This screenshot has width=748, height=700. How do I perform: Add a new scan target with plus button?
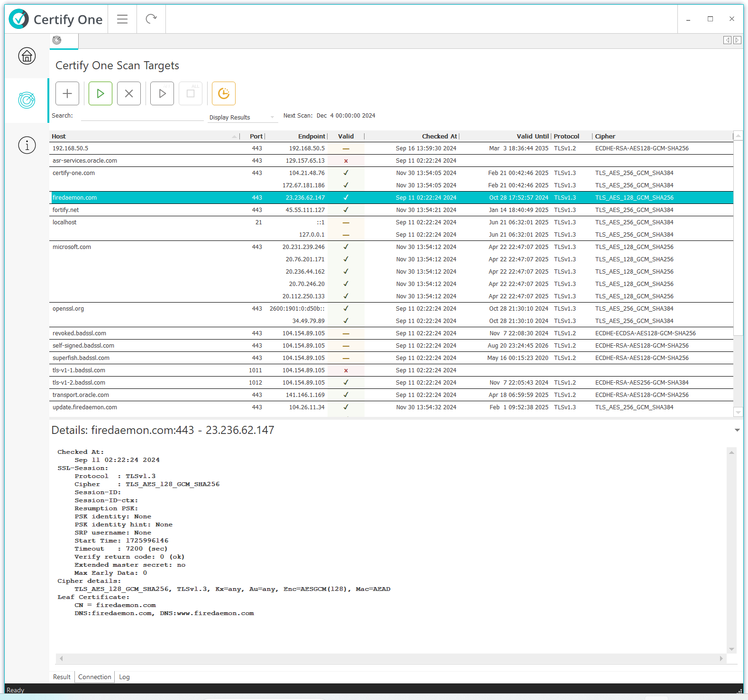coord(67,93)
